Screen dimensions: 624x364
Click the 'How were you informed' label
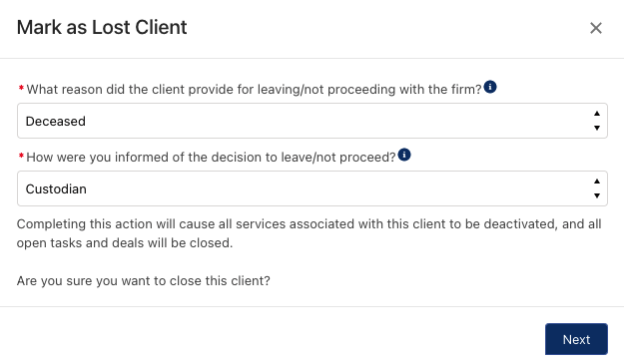[x=211, y=158]
